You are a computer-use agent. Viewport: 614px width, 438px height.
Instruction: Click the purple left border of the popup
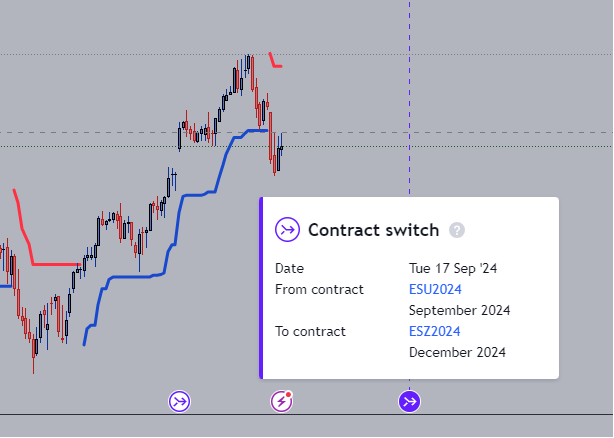(x=261, y=288)
